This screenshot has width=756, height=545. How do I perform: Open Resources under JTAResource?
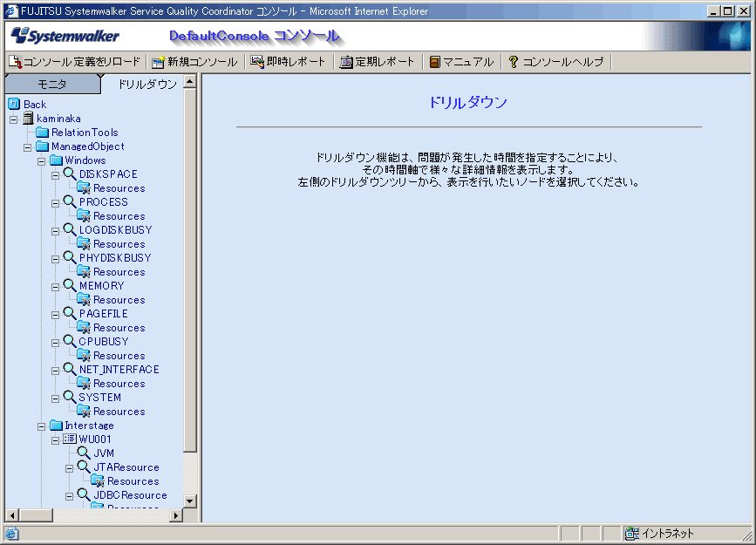coord(133,481)
